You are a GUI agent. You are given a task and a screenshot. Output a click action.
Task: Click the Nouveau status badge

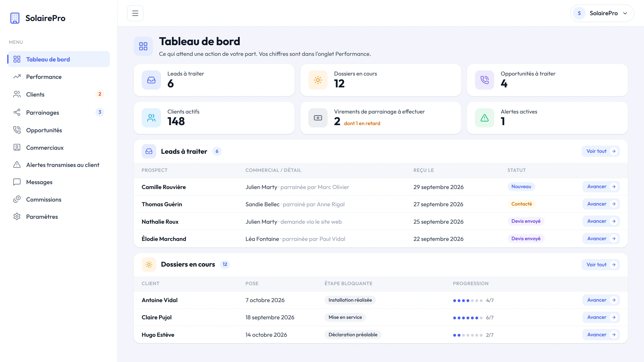coord(521,187)
